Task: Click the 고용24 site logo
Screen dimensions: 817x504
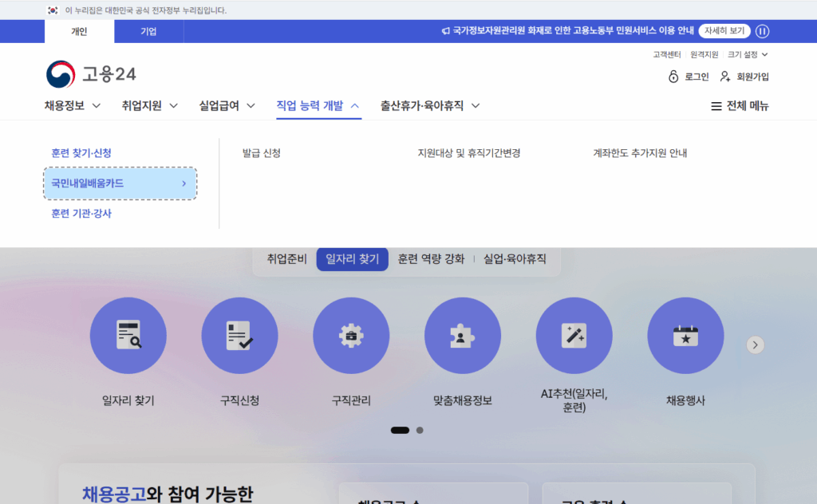Action: [90, 74]
